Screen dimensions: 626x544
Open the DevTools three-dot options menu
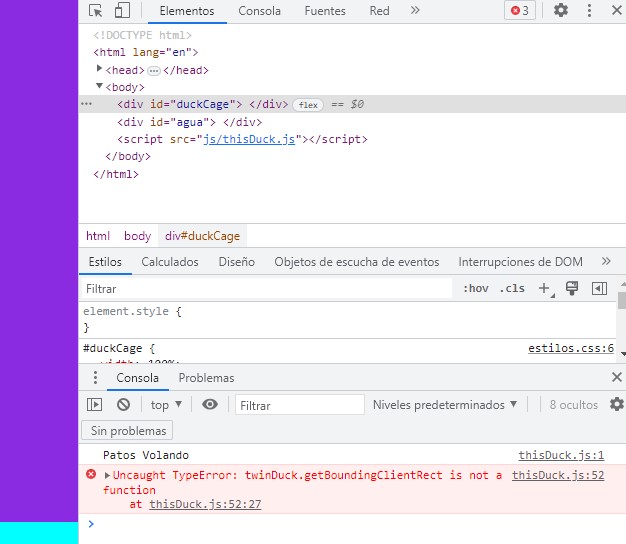point(589,10)
